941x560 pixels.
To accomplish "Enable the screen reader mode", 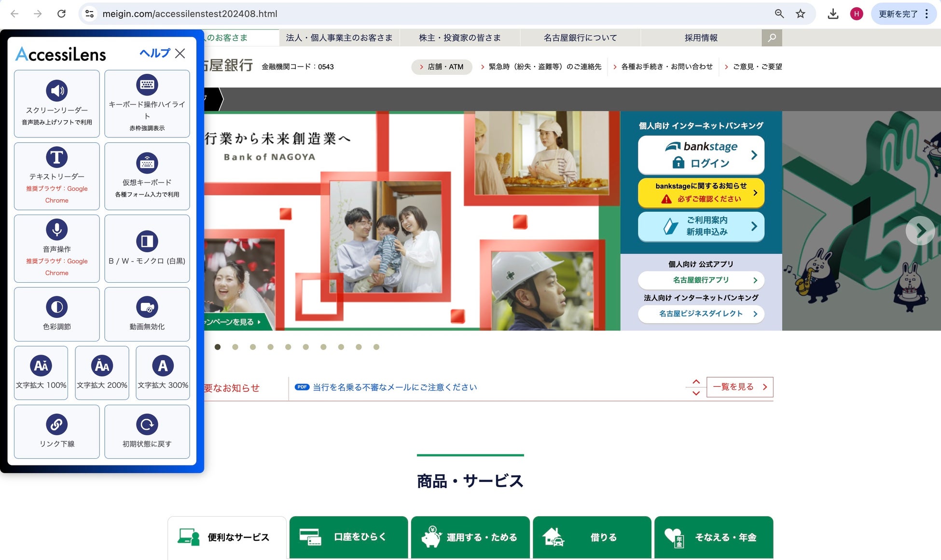I will [x=57, y=103].
